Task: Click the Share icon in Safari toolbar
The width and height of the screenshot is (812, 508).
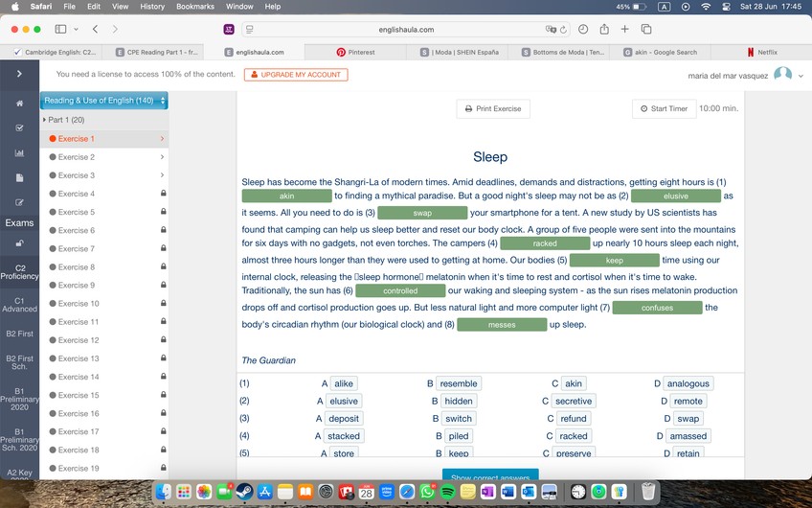Action: (604, 29)
